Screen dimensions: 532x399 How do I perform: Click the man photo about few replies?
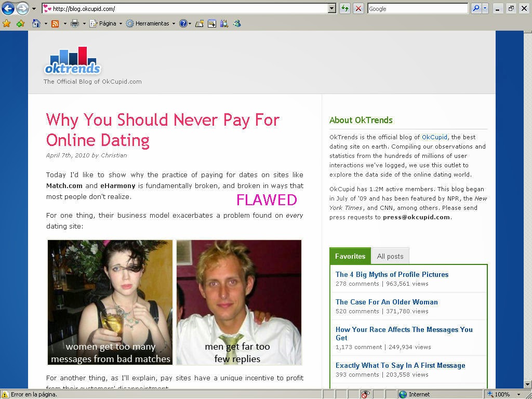point(239,302)
